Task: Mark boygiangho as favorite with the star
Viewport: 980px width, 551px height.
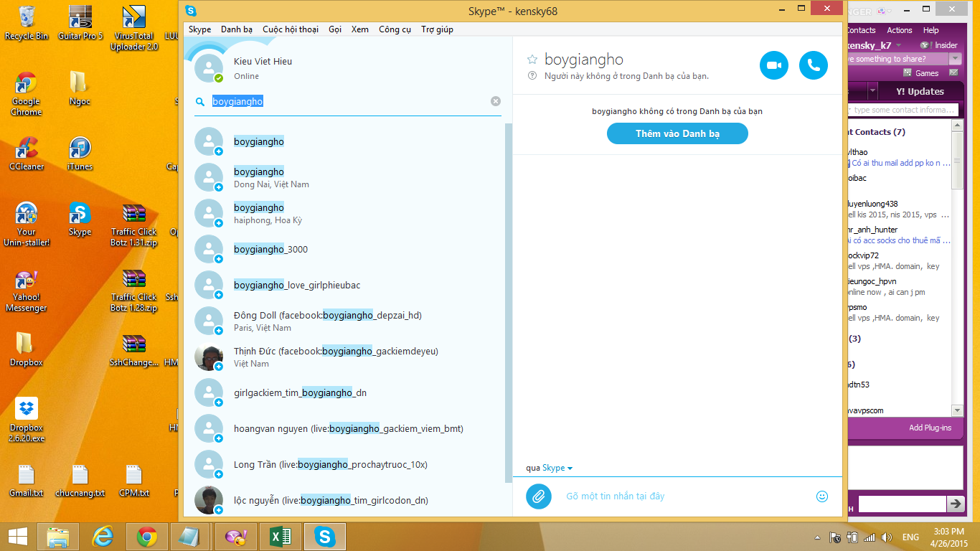Action: pos(532,60)
